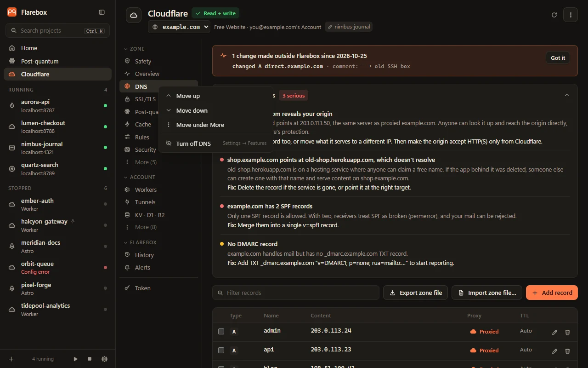Image resolution: width=588 pixels, height=368 pixels.
Task: Edit the api DNS record
Action: point(554,351)
